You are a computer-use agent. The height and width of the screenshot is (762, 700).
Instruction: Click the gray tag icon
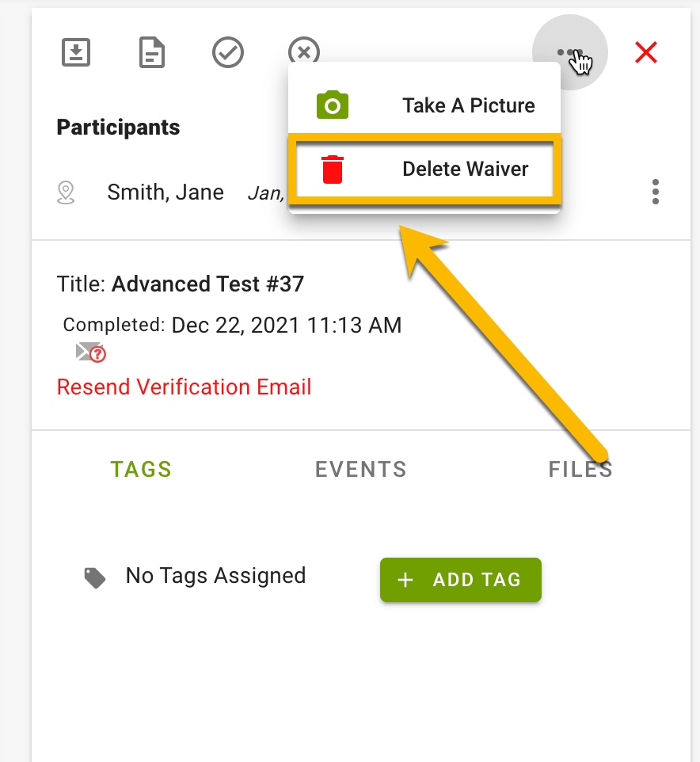[x=95, y=577]
